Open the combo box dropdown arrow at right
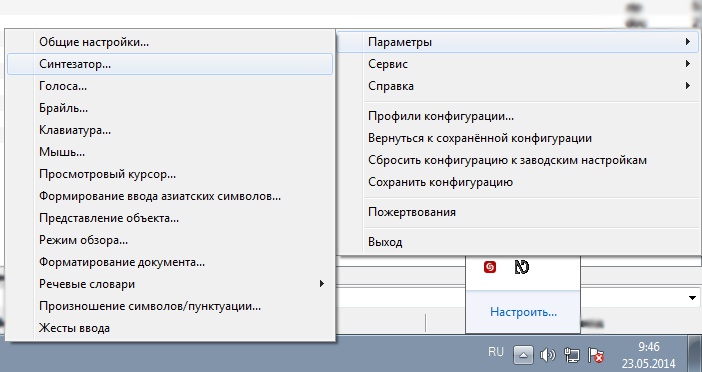The width and height of the screenshot is (702, 372). click(x=692, y=298)
